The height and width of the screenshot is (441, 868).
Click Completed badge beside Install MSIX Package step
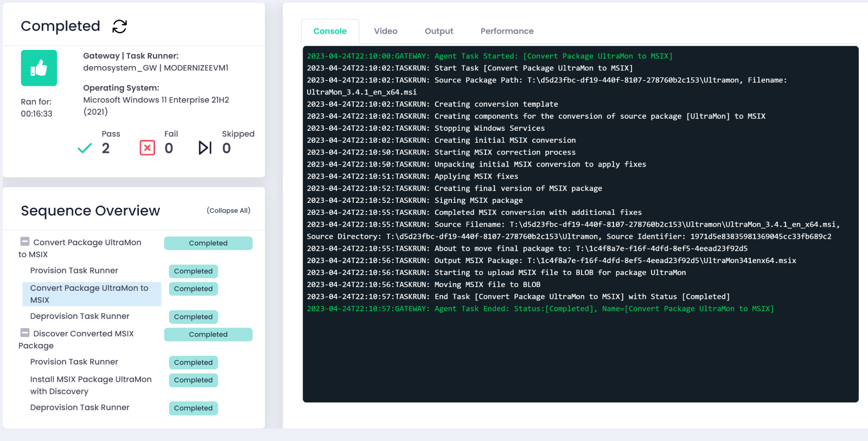pos(193,380)
